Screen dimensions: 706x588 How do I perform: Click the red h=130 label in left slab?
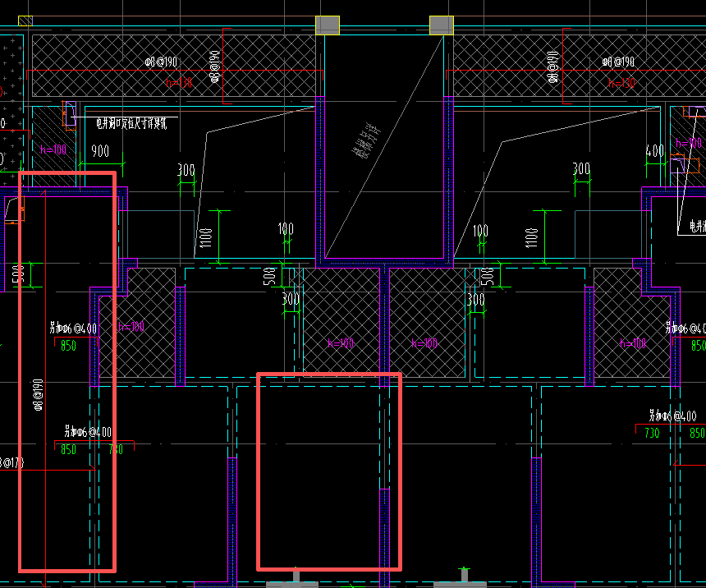179,82
